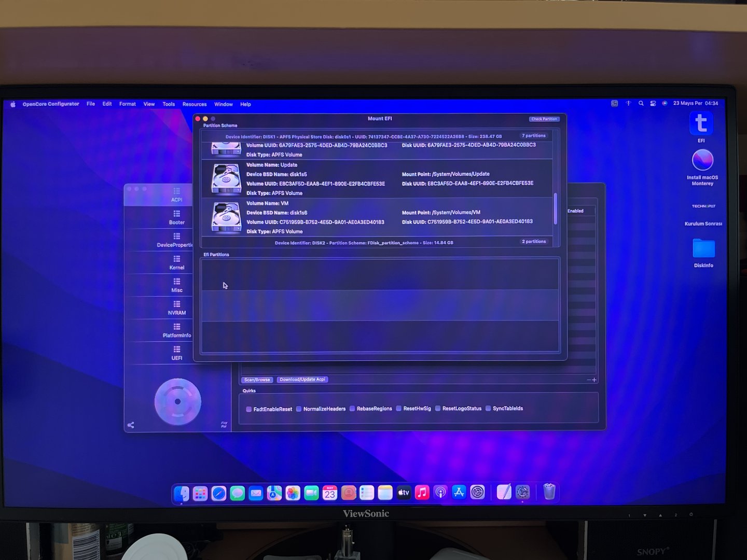Check the SyncTableIds quirk
Screen dimensions: 747x560
(488, 409)
